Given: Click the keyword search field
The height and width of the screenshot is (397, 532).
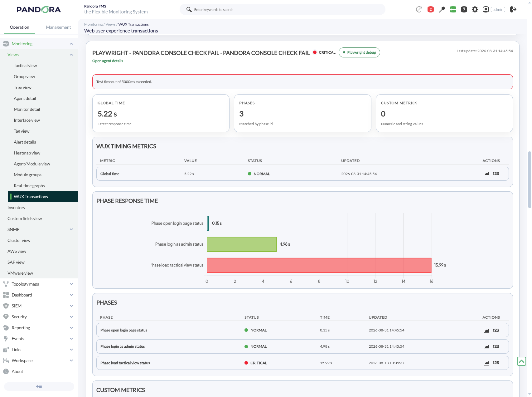Looking at the screenshot, I should tap(283, 9).
